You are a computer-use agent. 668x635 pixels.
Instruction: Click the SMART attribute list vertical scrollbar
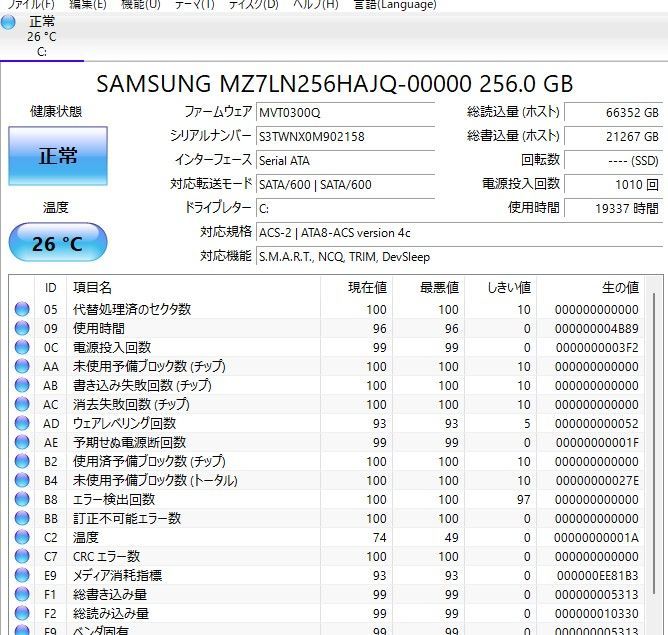654,443
